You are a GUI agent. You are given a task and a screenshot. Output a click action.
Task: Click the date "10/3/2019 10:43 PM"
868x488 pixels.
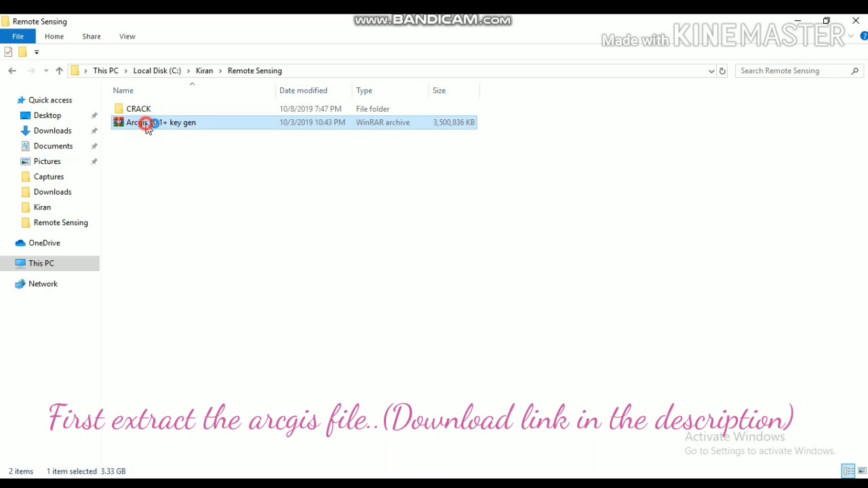[312, 123]
